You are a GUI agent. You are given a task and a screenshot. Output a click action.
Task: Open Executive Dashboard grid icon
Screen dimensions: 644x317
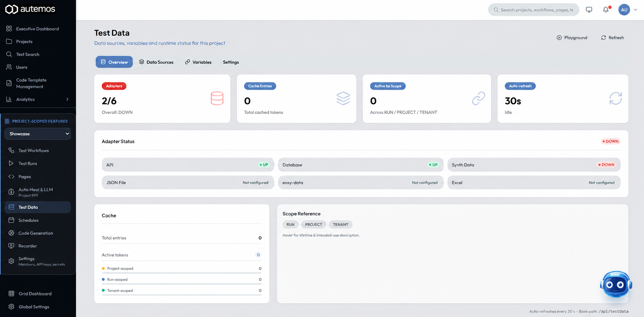[x=9, y=28]
